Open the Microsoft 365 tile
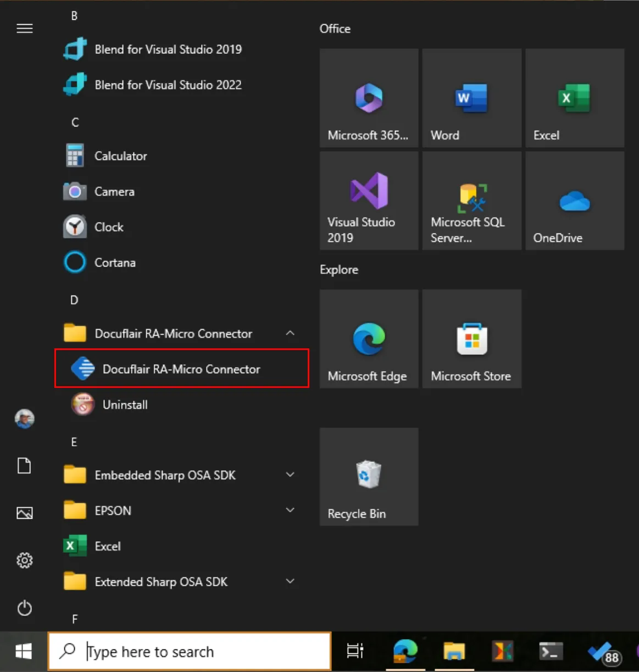The height and width of the screenshot is (672, 639). click(369, 98)
